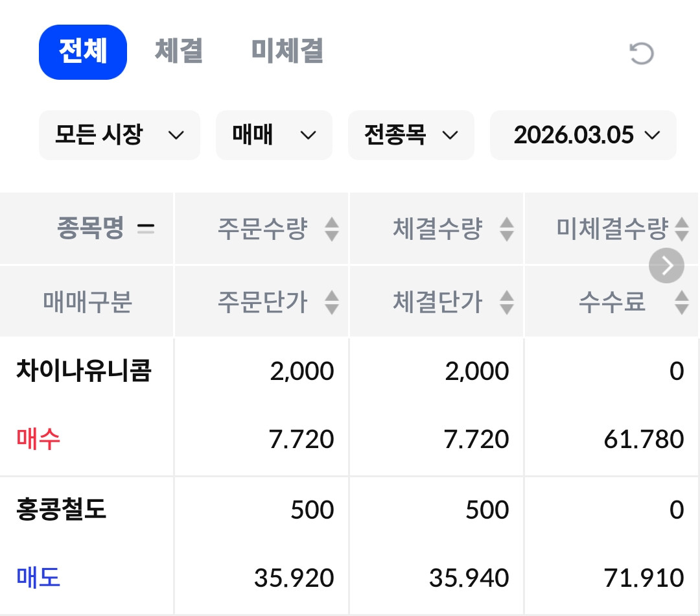Image resolution: width=700 pixels, height=616 pixels.
Task: Click the refresh icon
Action: [x=642, y=53]
